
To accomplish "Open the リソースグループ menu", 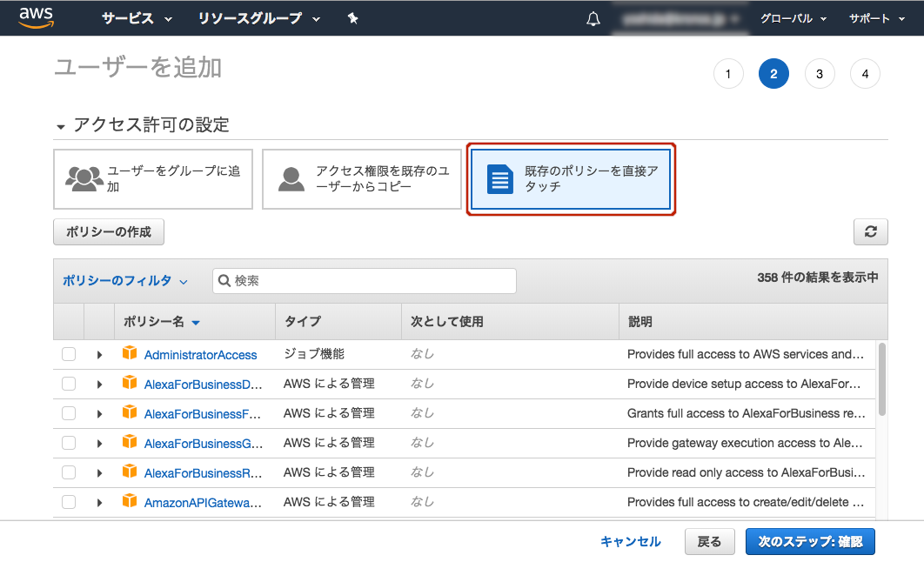I will click(x=258, y=19).
